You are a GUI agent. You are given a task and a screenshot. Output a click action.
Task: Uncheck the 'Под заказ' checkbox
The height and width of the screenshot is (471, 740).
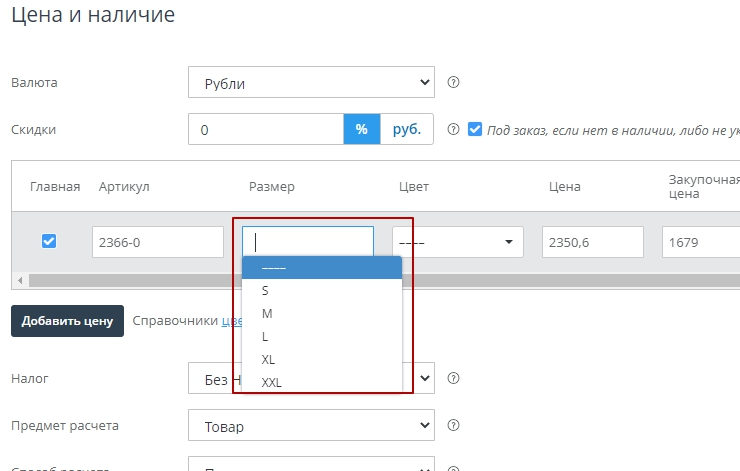475,129
